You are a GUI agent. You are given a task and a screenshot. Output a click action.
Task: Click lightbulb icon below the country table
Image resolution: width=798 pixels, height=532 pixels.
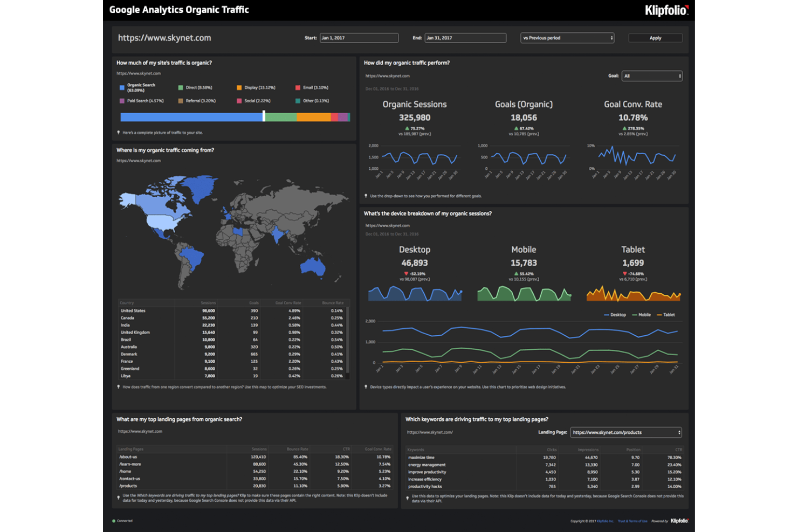pos(119,387)
